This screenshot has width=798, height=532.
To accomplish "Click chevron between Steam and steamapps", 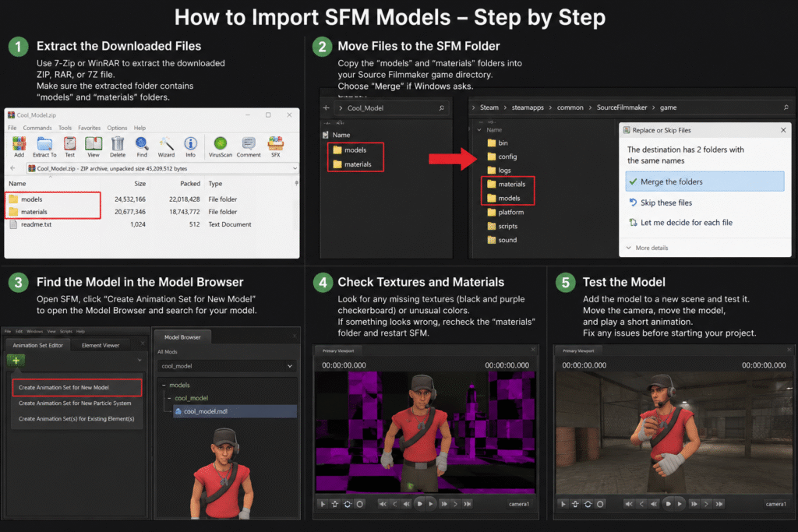I will pos(505,107).
